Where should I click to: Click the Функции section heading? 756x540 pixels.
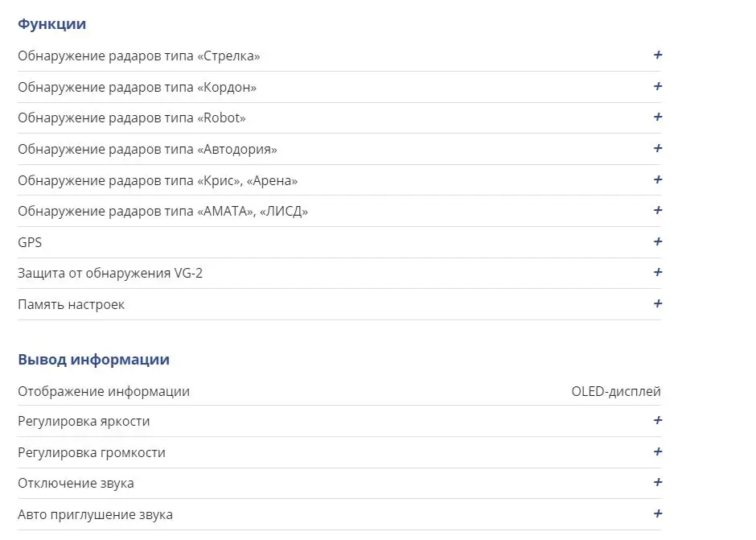51,24
